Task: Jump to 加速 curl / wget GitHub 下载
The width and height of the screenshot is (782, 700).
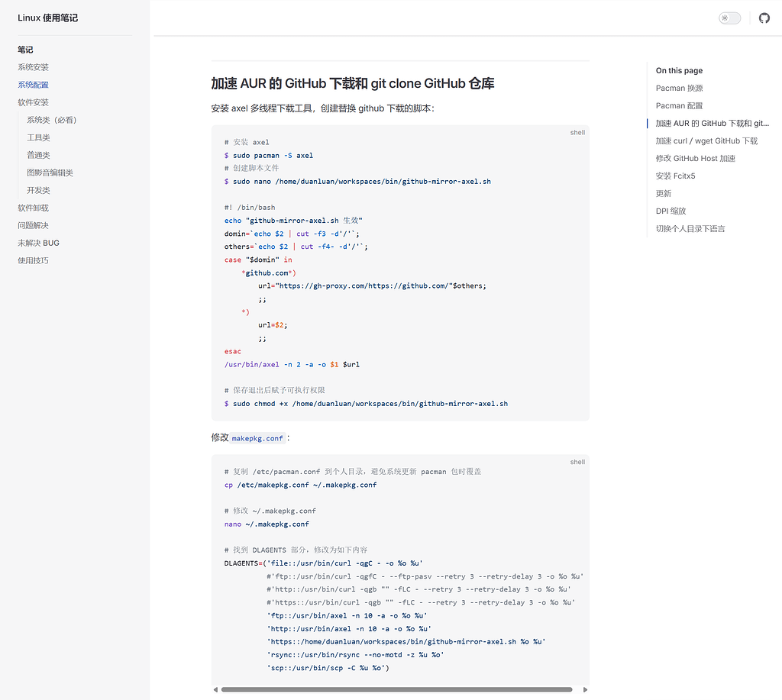Action: tap(706, 140)
